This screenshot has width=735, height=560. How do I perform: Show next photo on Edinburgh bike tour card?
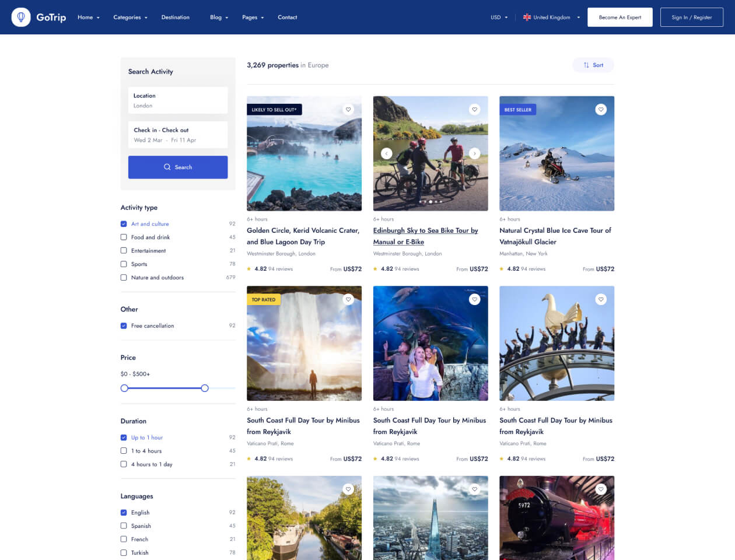[474, 153]
